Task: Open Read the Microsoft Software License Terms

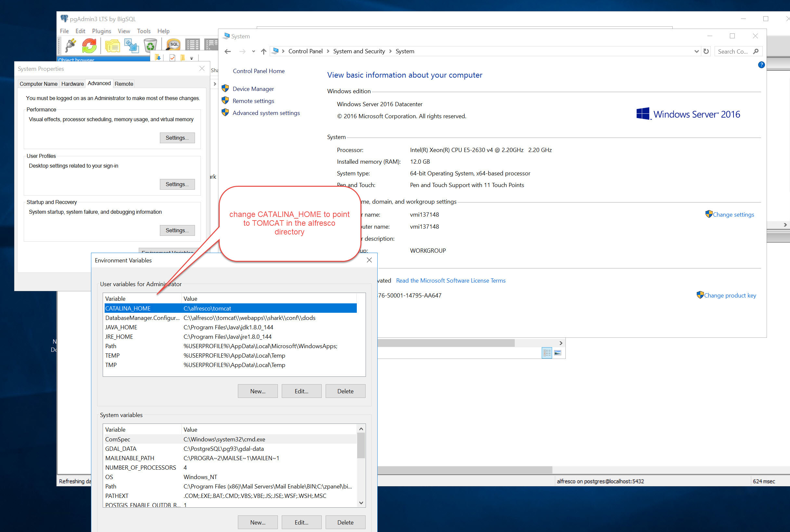Action: (450, 281)
